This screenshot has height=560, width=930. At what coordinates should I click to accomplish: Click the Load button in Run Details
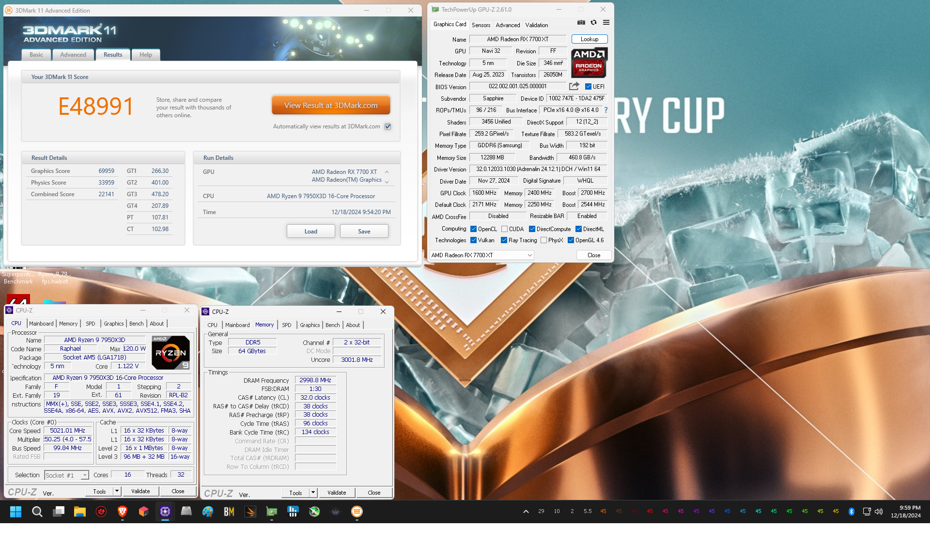pyautogui.click(x=311, y=231)
